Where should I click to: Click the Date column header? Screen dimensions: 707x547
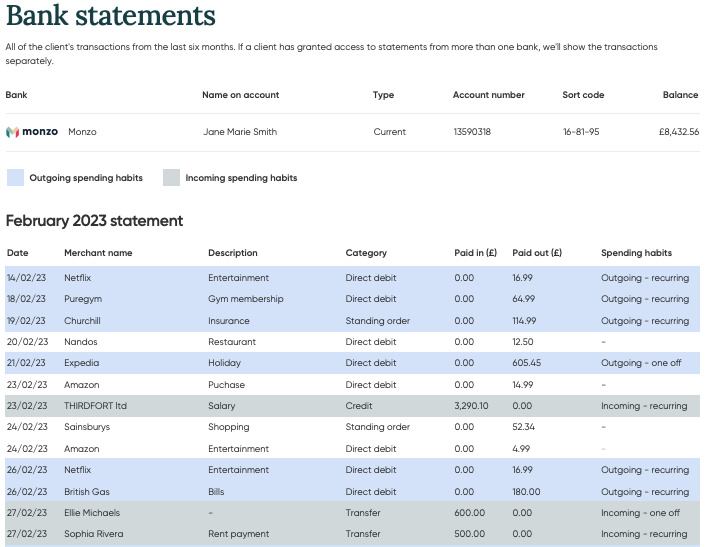coord(18,253)
